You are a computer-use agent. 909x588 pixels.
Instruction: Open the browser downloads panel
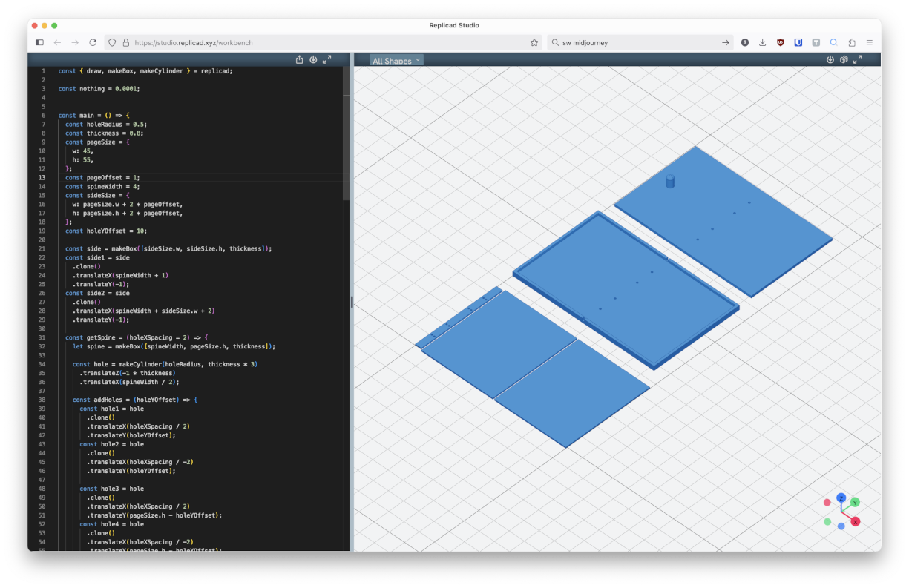point(763,43)
